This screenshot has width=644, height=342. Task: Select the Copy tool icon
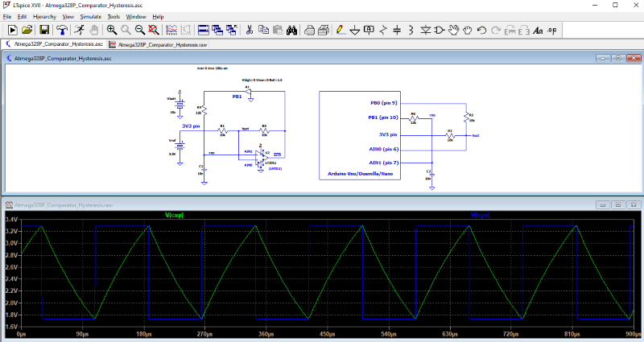263,30
